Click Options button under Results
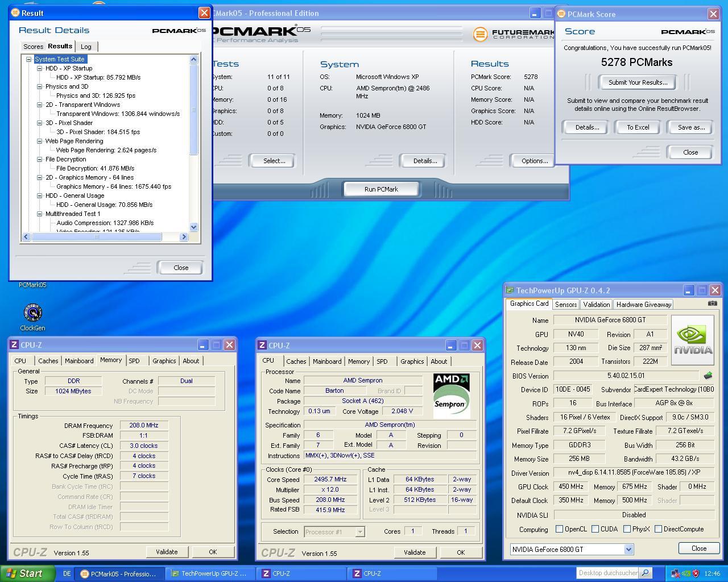This screenshot has height=582, width=728. coord(534,161)
